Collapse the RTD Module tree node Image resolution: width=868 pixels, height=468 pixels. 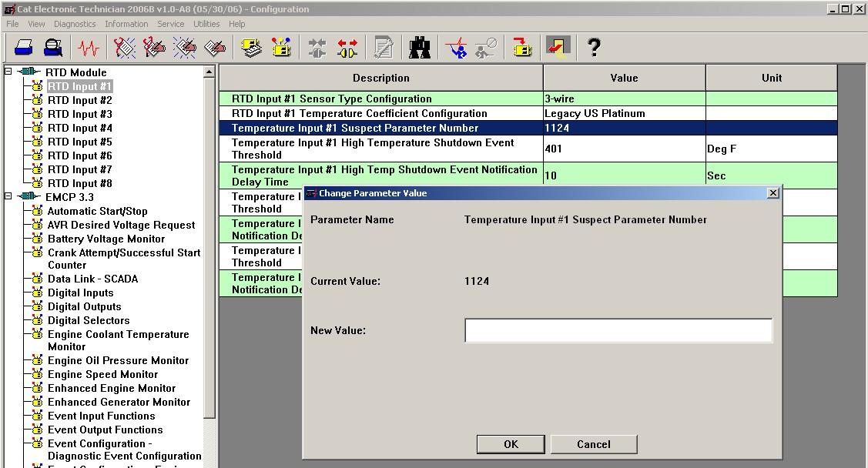pos(8,72)
